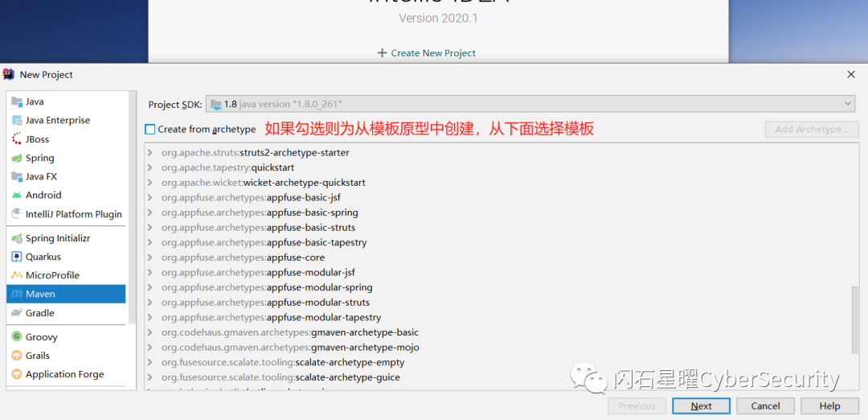
Task: Expand gmaven-archetype-basic archetype
Action: tap(149, 332)
